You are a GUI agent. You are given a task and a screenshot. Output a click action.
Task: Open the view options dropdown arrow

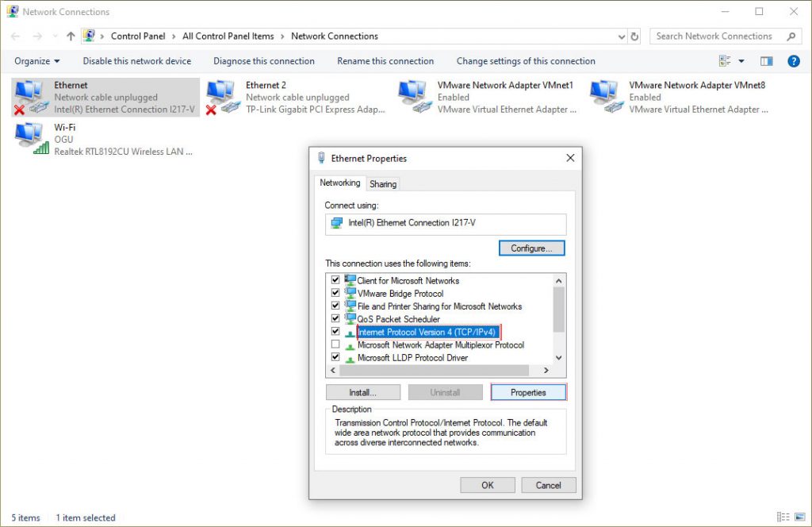pyautogui.click(x=741, y=61)
